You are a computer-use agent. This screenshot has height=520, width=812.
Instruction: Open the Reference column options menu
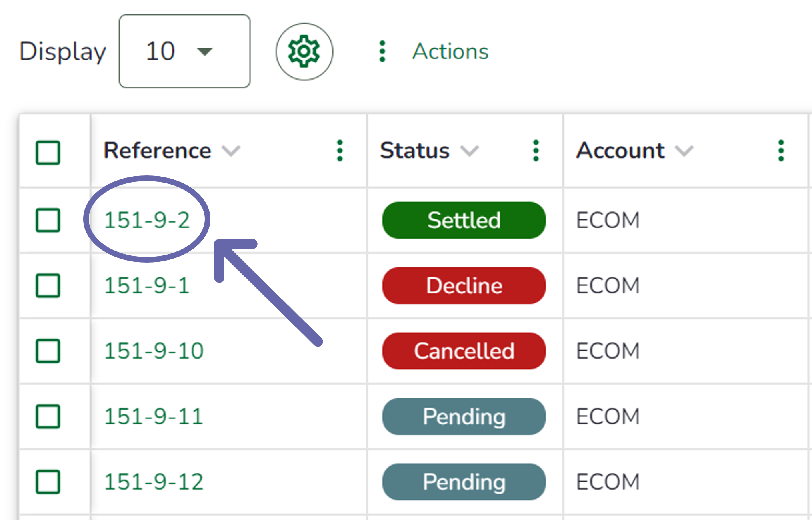coord(340,151)
